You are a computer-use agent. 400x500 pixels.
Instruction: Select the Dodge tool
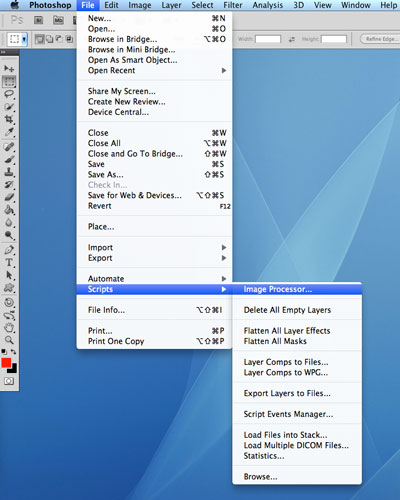point(9,235)
